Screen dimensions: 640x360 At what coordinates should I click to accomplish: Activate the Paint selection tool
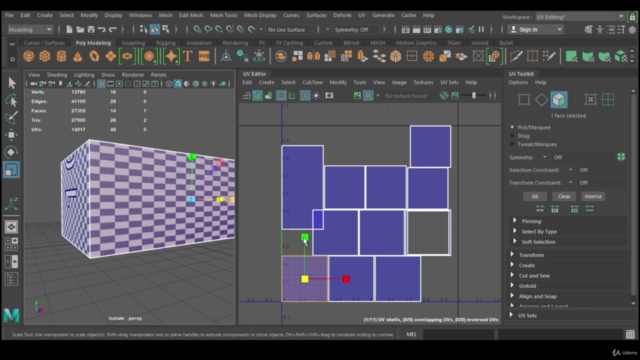(x=11, y=118)
